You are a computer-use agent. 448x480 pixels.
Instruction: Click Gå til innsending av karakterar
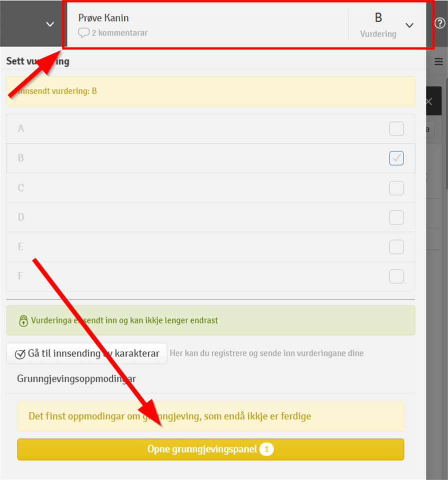(x=87, y=353)
